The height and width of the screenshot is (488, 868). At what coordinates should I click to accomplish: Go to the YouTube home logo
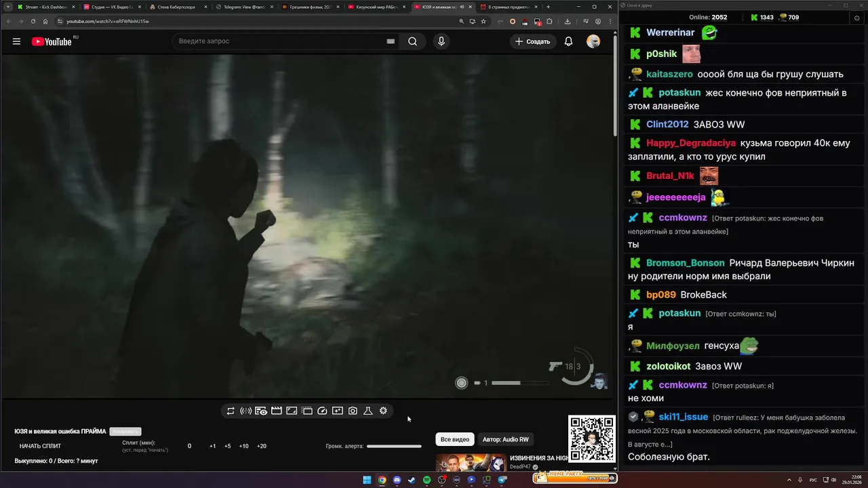click(52, 41)
